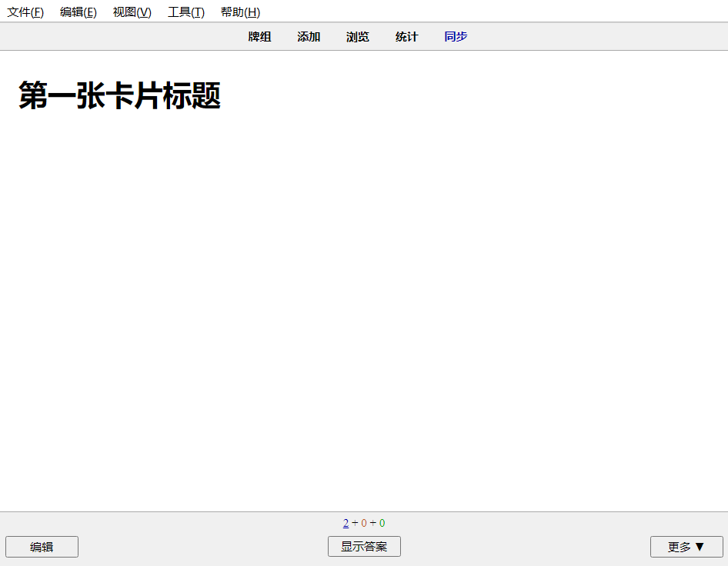Open the 帮助(H) menu
728x566 pixels.
pos(239,12)
